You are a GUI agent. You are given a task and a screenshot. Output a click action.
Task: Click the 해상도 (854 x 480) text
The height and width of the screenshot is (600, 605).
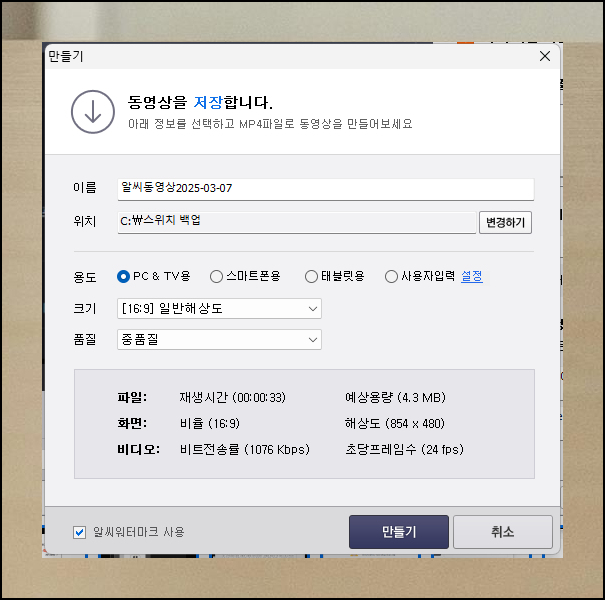coord(395,424)
